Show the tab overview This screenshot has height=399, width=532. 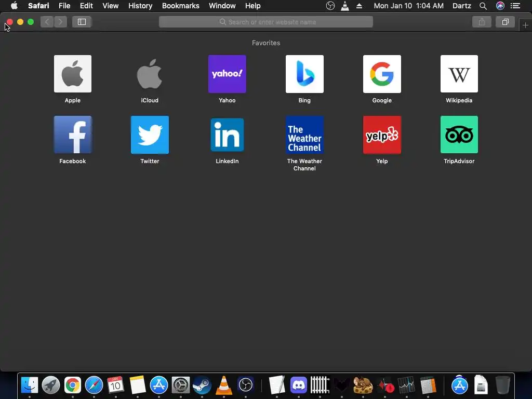click(x=505, y=22)
